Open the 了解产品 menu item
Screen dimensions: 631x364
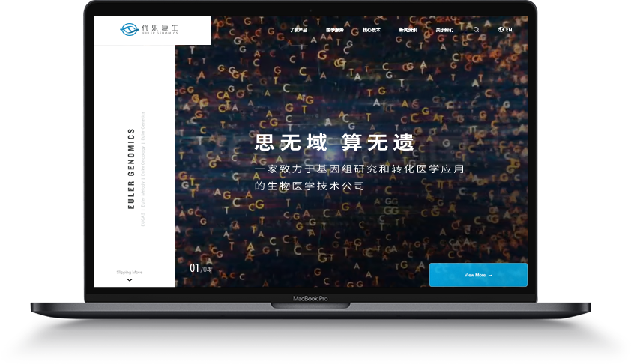click(299, 30)
